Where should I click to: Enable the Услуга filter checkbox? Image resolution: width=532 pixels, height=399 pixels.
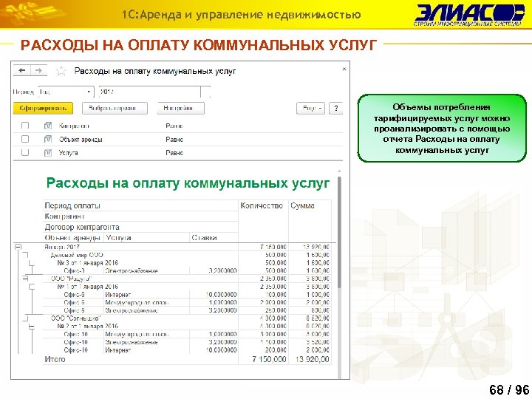(x=25, y=153)
